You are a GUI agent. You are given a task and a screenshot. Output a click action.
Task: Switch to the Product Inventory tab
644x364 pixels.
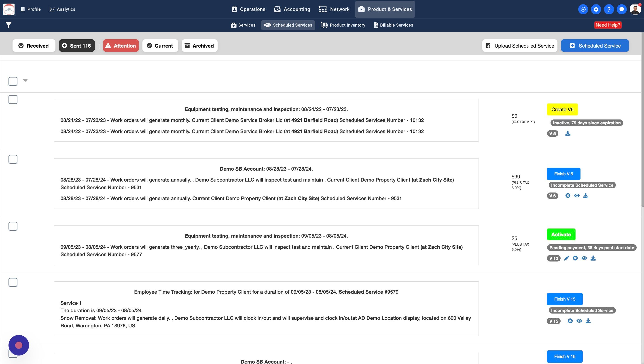pos(343,25)
